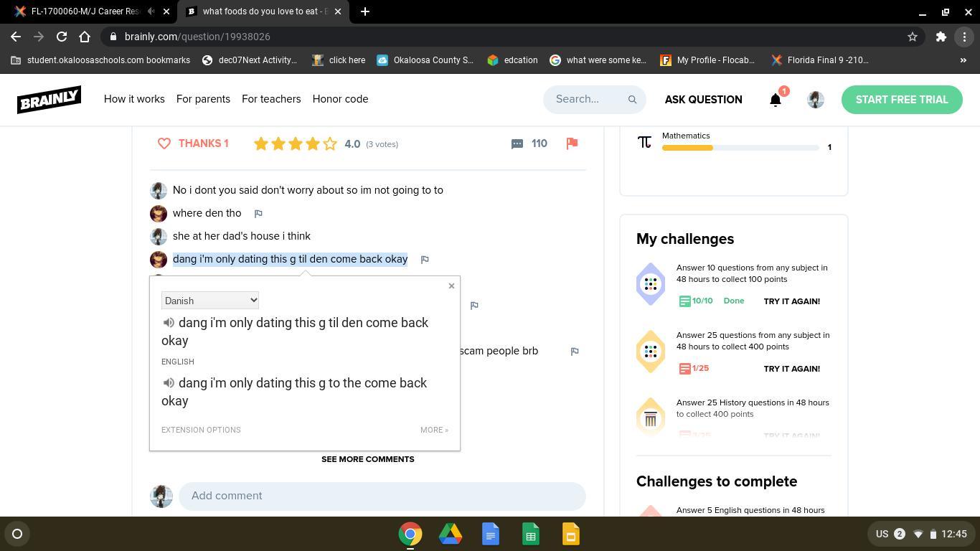Open Google Docs from the shelf

point(491,534)
